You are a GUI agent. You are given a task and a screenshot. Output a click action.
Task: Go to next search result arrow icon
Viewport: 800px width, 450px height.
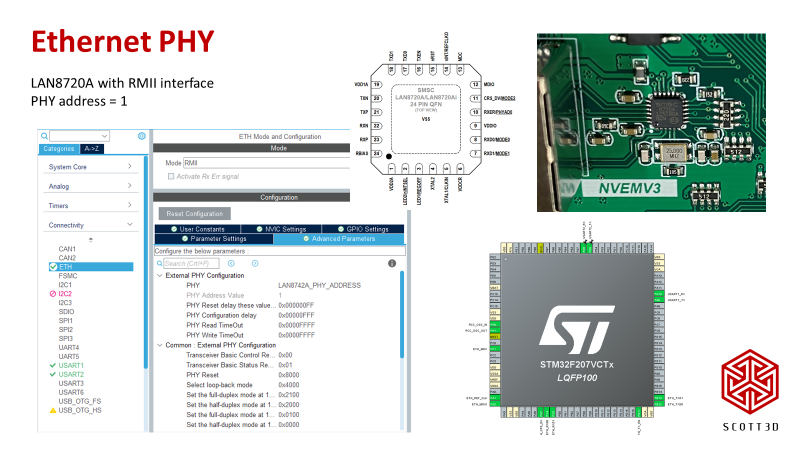(x=255, y=263)
